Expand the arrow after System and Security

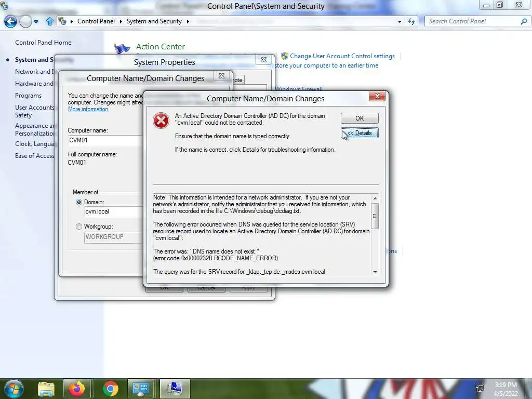click(x=188, y=21)
